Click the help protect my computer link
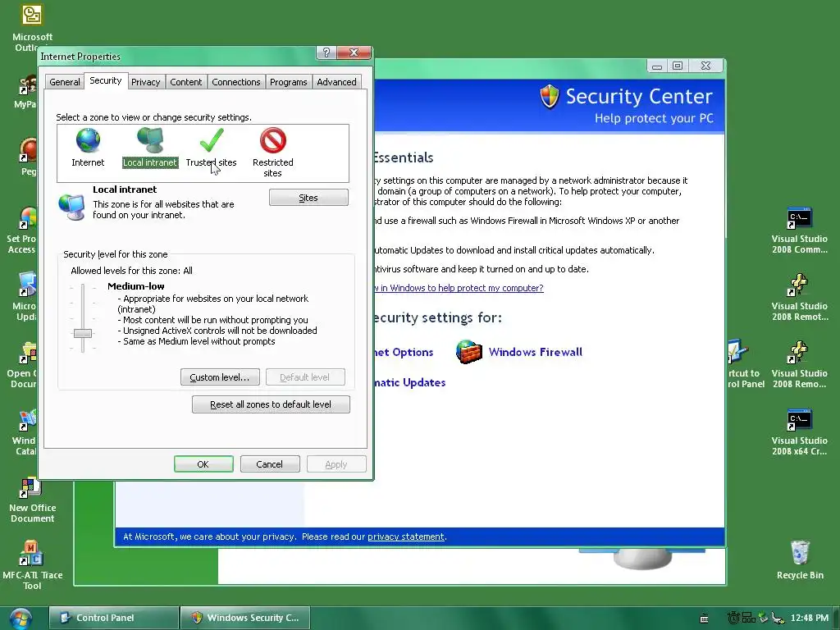The height and width of the screenshot is (630, 840). 459,288
